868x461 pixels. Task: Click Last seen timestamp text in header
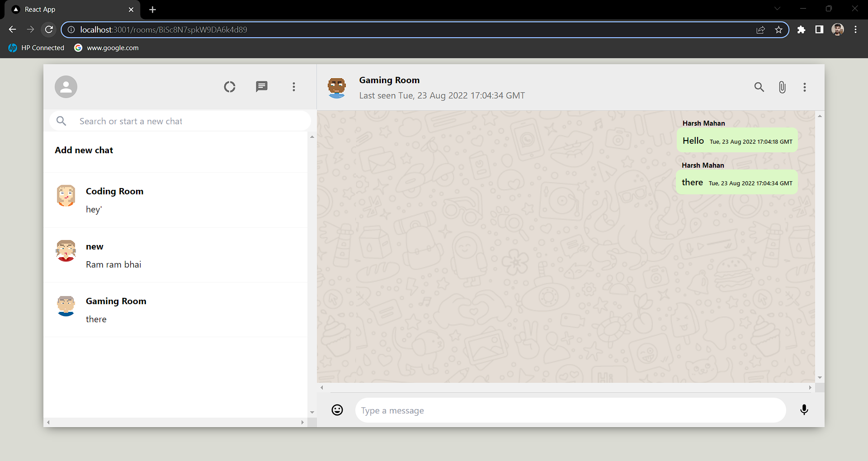[442, 95]
